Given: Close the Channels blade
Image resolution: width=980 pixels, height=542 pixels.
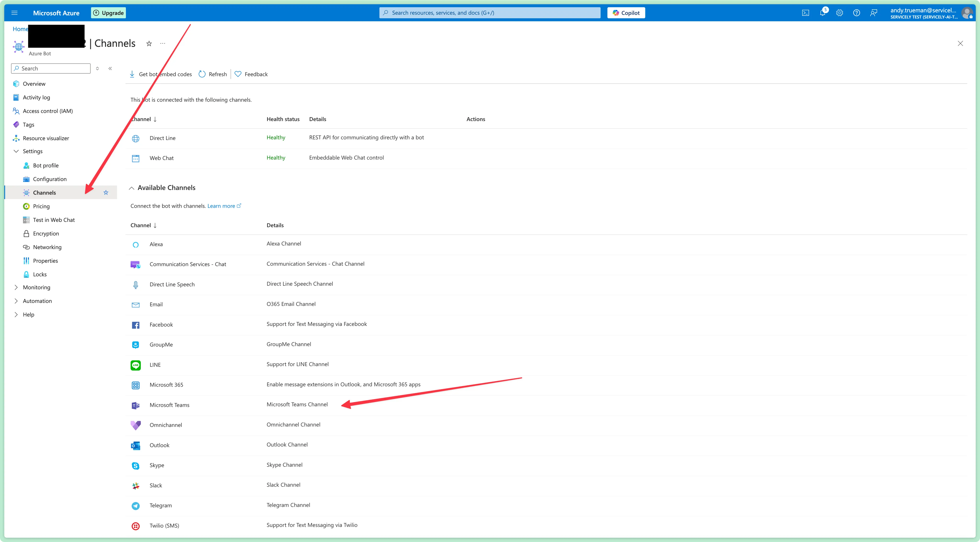Looking at the screenshot, I should tap(960, 43).
